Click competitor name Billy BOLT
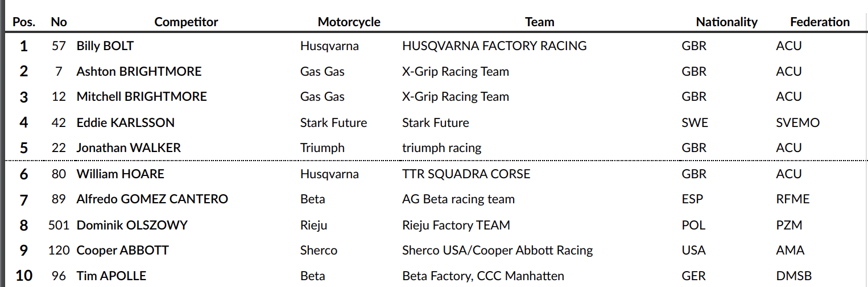This screenshot has width=868, height=287. (x=105, y=46)
